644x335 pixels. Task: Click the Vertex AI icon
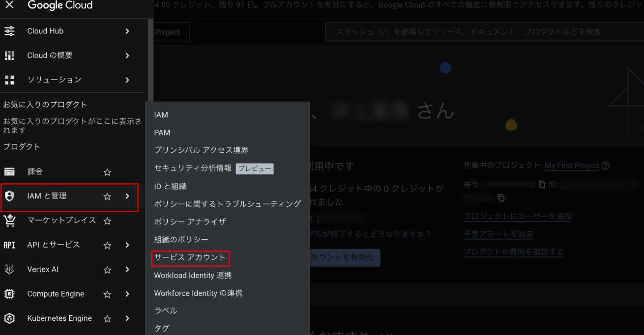click(x=9, y=269)
